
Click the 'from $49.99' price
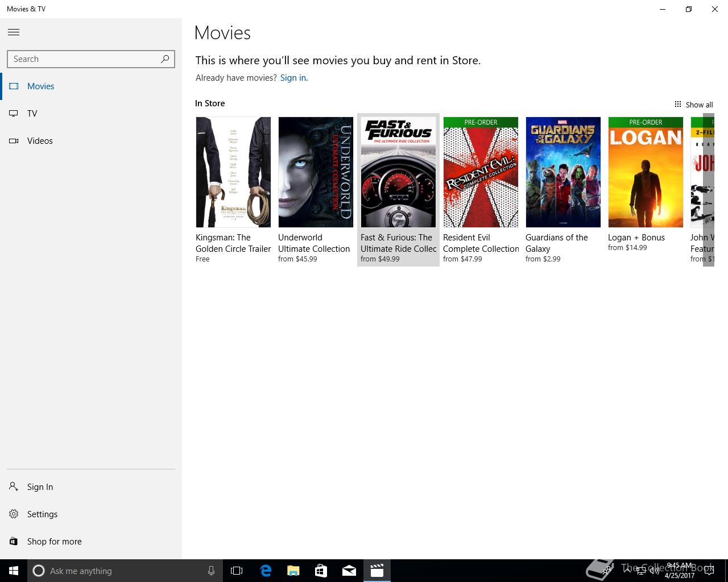(x=380, y=259)
